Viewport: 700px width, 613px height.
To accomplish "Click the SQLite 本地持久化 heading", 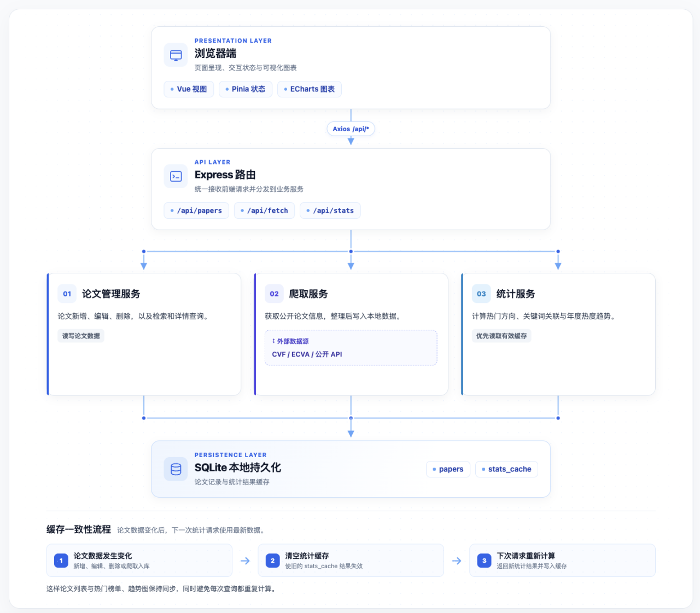I will point(238,468).
